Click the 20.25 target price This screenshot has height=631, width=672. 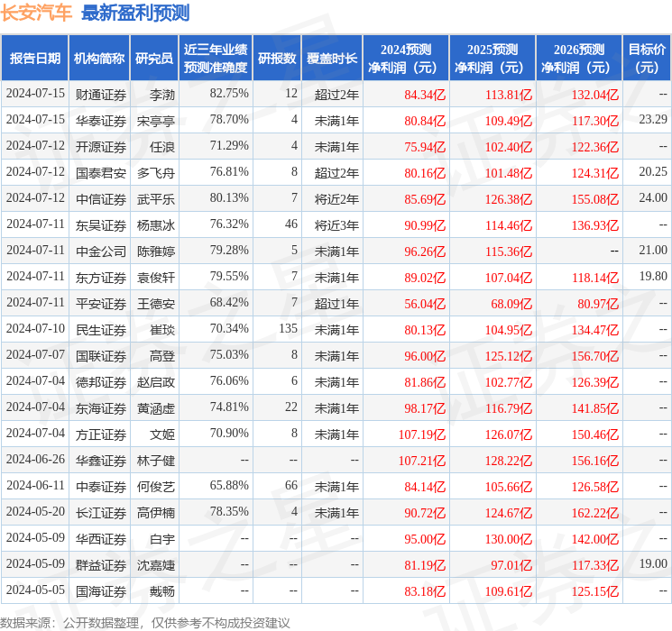(653, 171)
